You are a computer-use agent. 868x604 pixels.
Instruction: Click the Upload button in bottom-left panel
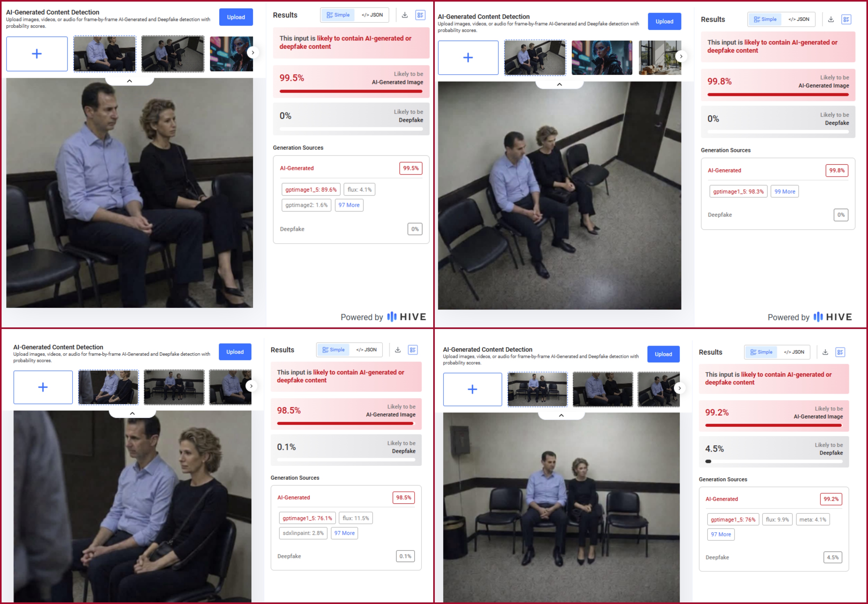[235, 352]
